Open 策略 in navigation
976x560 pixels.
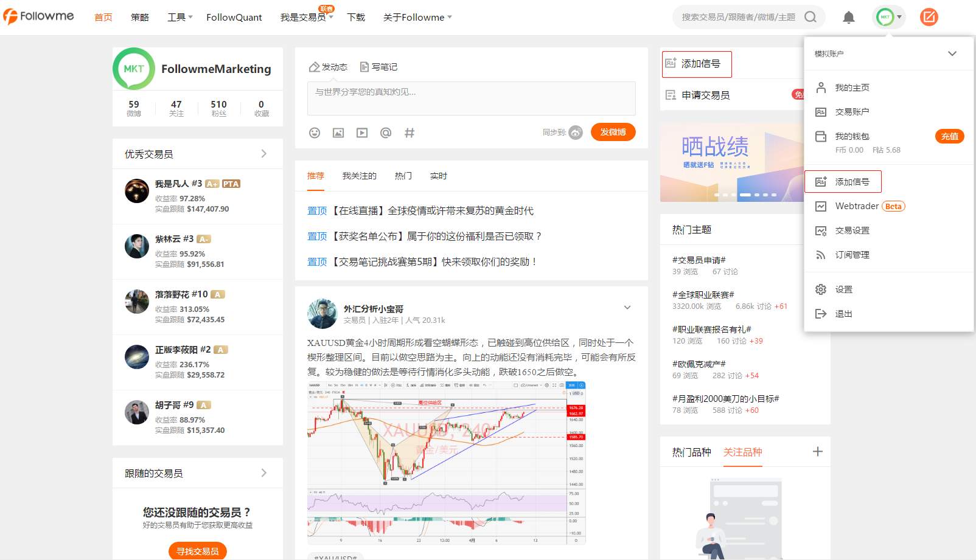click(x=140, y=17)
